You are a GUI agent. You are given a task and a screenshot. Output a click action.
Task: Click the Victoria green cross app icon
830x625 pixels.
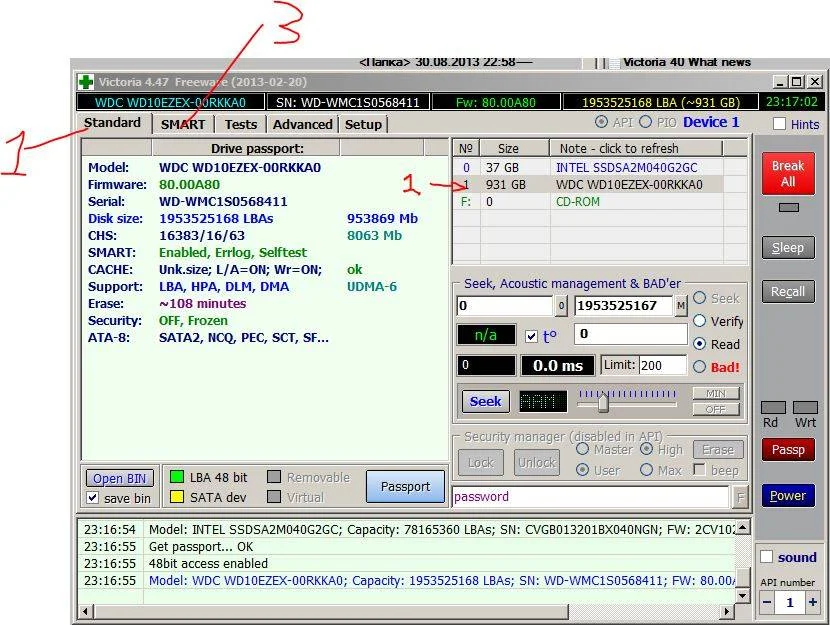point(88,82)
